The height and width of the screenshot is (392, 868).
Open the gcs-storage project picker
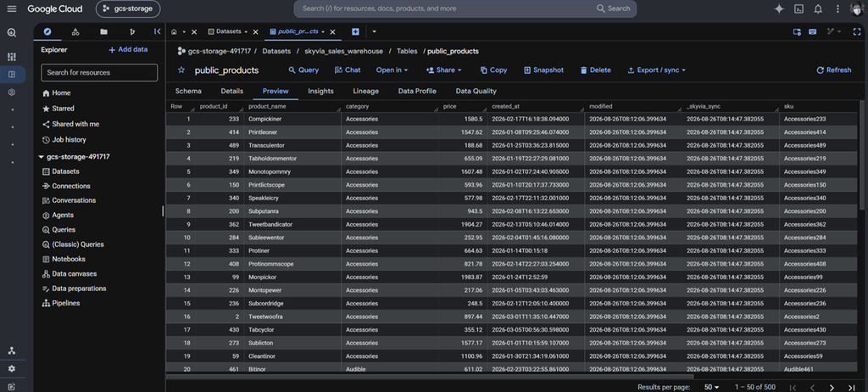(x=128, y=8)
